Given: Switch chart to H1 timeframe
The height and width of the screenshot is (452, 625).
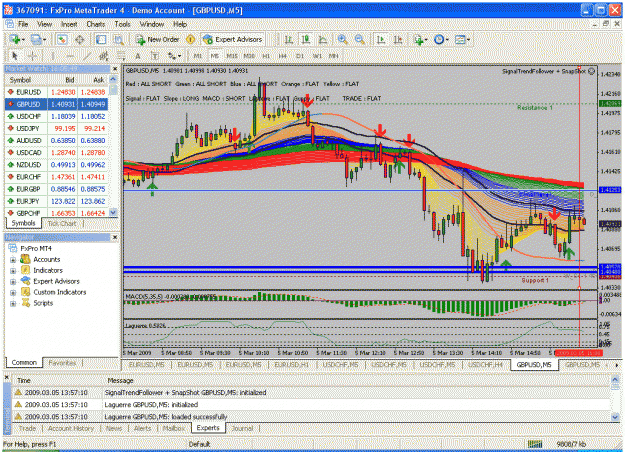Looking at the screenshot, I should click(266, 56).
